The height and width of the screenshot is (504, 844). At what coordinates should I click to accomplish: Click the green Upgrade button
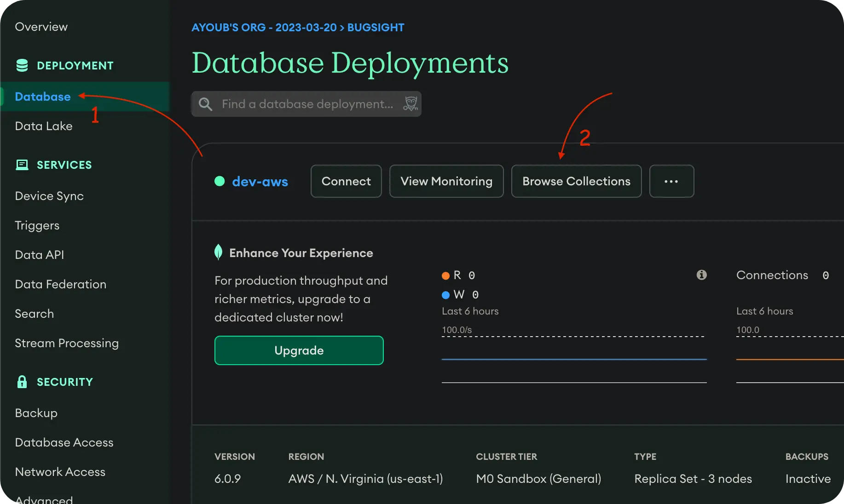pos(299,350)
